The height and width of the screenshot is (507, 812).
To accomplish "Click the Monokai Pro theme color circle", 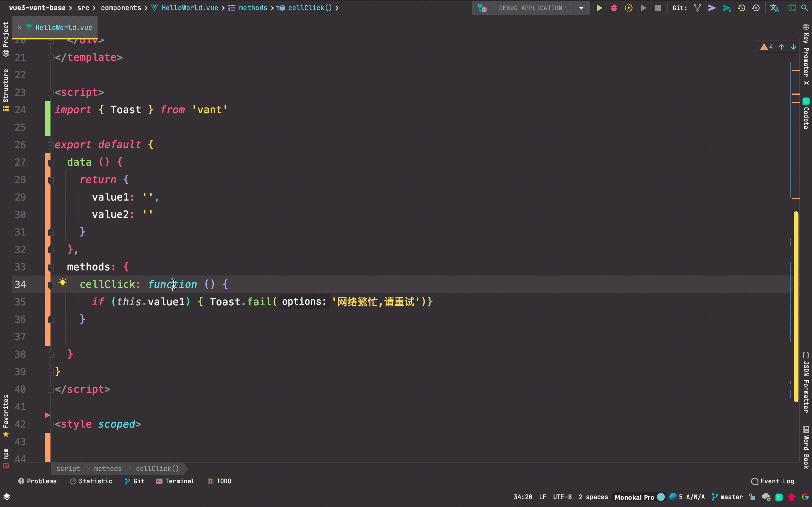I will click(661, 497).
